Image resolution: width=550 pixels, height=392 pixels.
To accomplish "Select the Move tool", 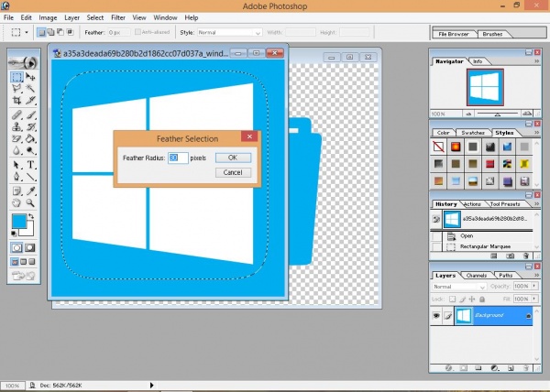I will pyautogui.click(x=30, y=78).
